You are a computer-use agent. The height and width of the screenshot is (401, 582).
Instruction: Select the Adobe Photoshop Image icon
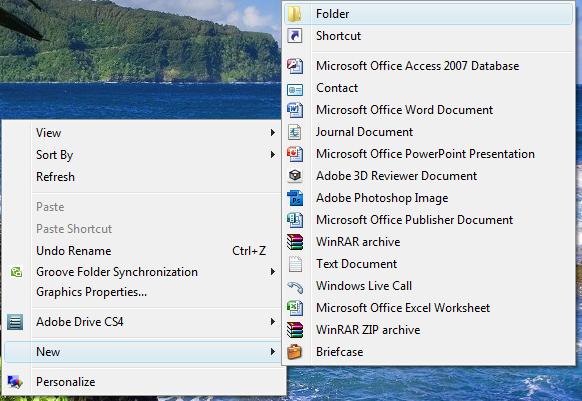[x=295, y=198]
